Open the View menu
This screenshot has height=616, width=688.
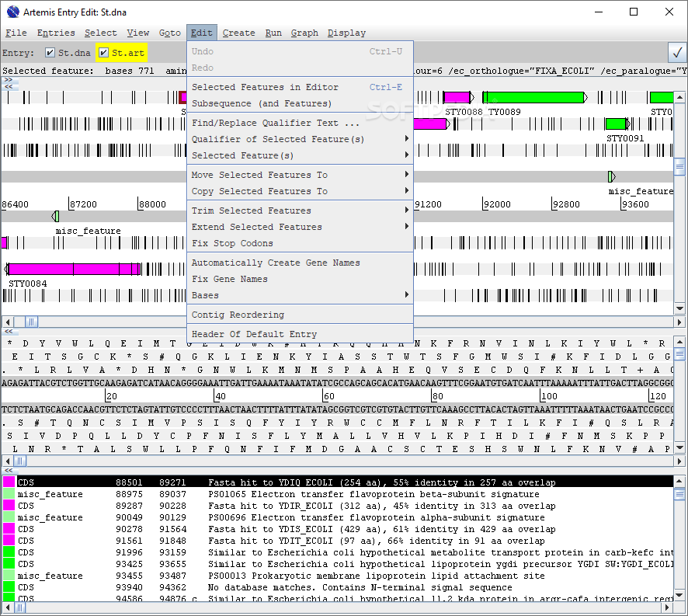point(137,33)
